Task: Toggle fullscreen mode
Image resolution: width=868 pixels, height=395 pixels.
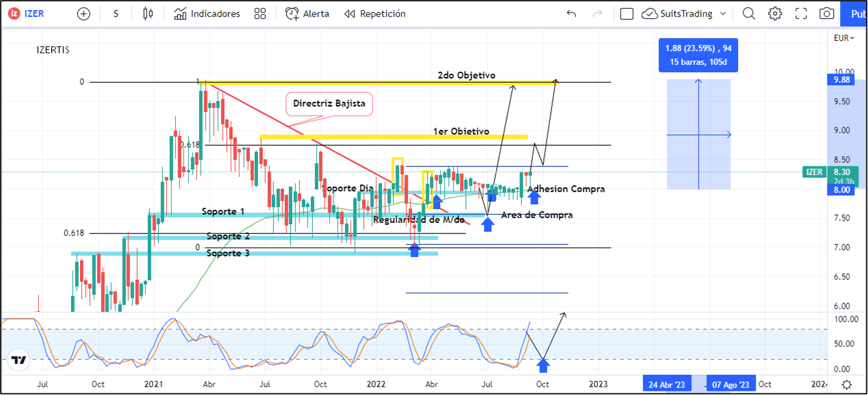Action: coord(801,14)
